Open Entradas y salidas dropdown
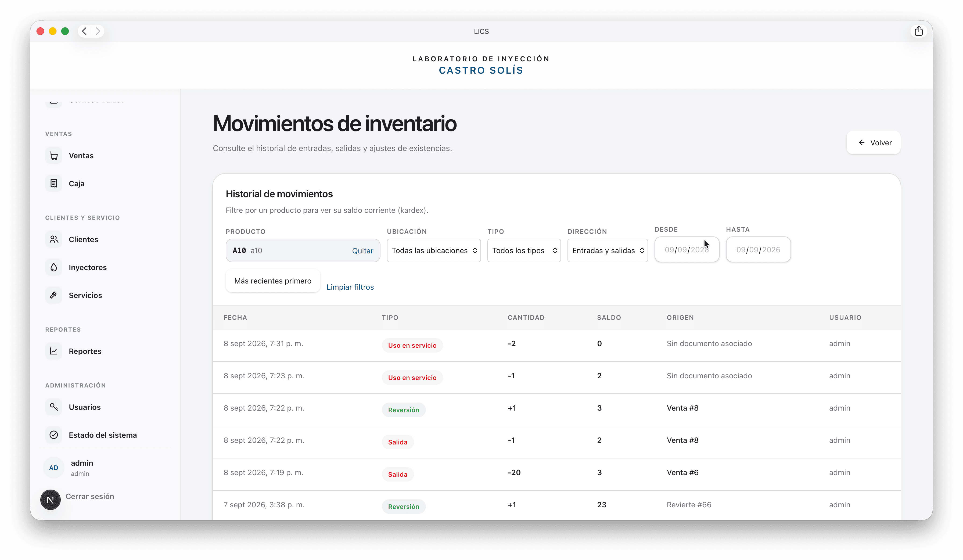The width and height of the screenshot is (963, 560). 607,250
